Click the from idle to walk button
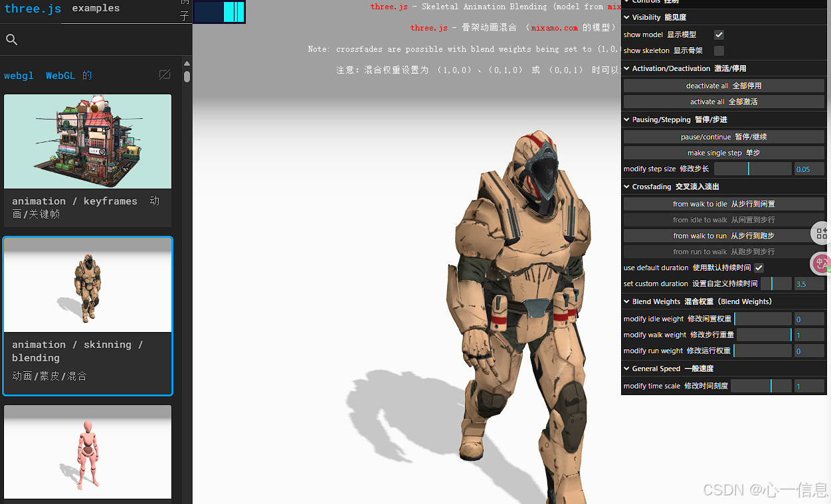Screen dimensions: 831x504 tap(723, 220)
